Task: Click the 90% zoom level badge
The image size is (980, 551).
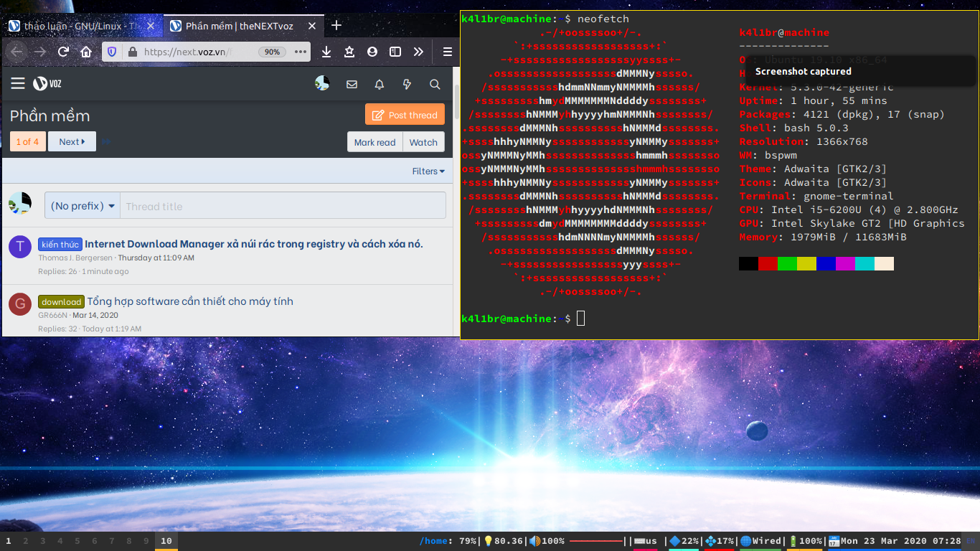Action: click(272, 52)
